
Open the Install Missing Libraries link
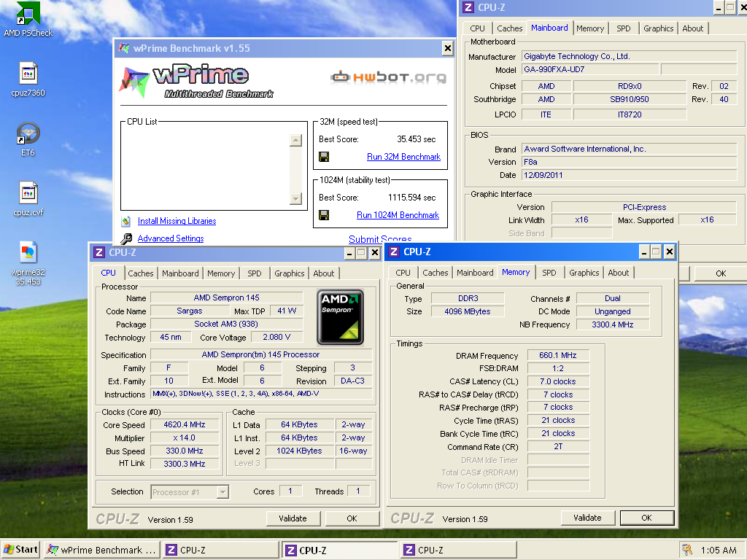tap(177, 221)
